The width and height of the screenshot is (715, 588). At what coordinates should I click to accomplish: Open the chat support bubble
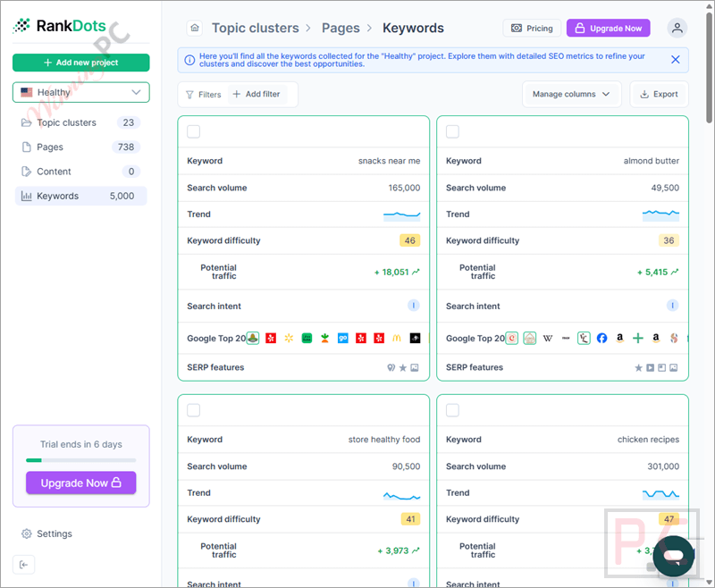point(674,556)
